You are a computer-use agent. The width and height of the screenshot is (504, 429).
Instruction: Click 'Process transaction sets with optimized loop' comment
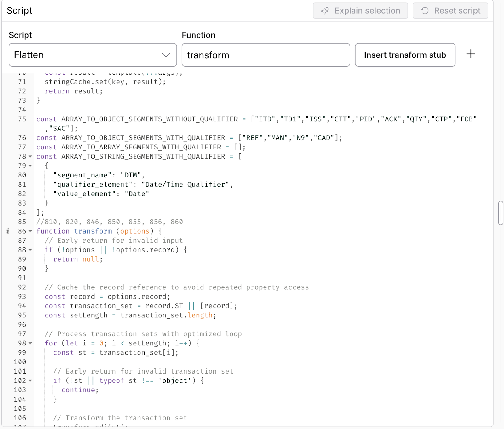tap(143, 334)
